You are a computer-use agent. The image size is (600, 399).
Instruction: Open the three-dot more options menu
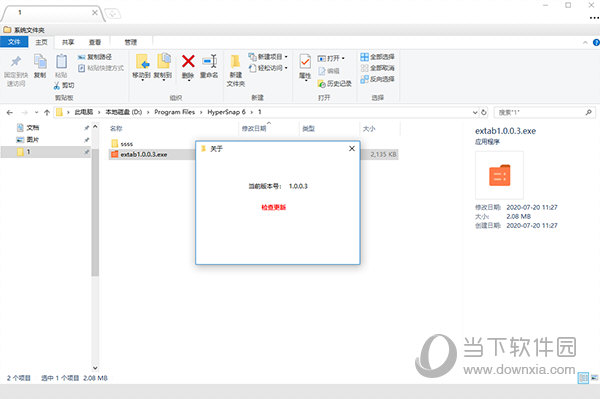click(594, 18)
